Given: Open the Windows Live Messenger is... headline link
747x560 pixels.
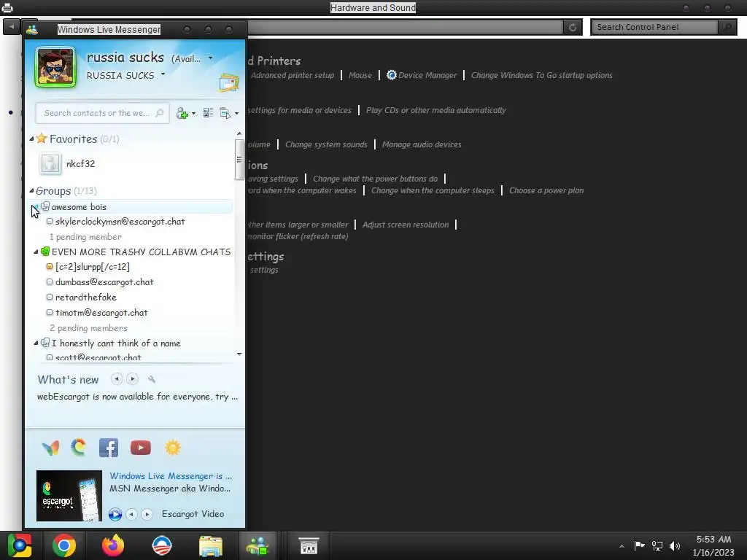Looking at the screenshot, I should (x=171, y=476).
